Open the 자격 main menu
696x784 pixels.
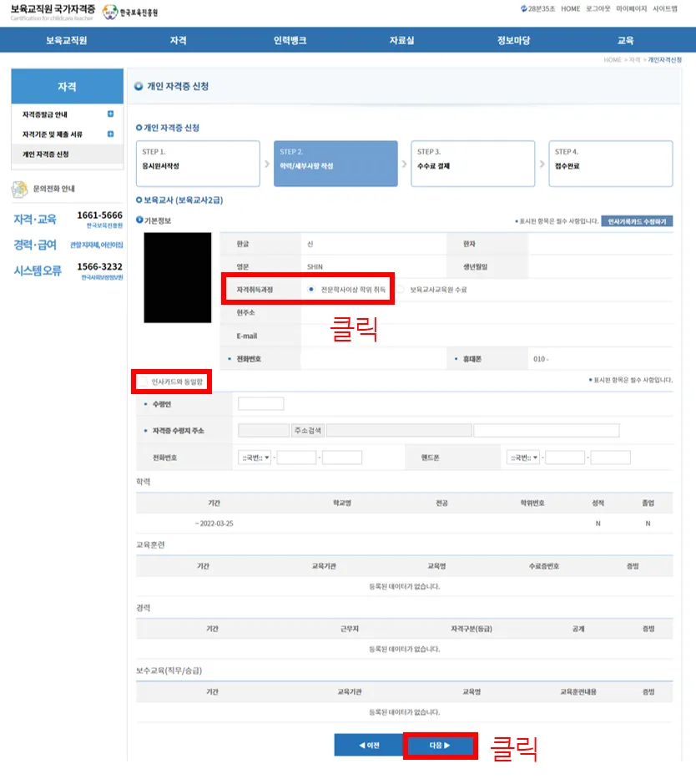pyautogui.click(x=178, y=40)
